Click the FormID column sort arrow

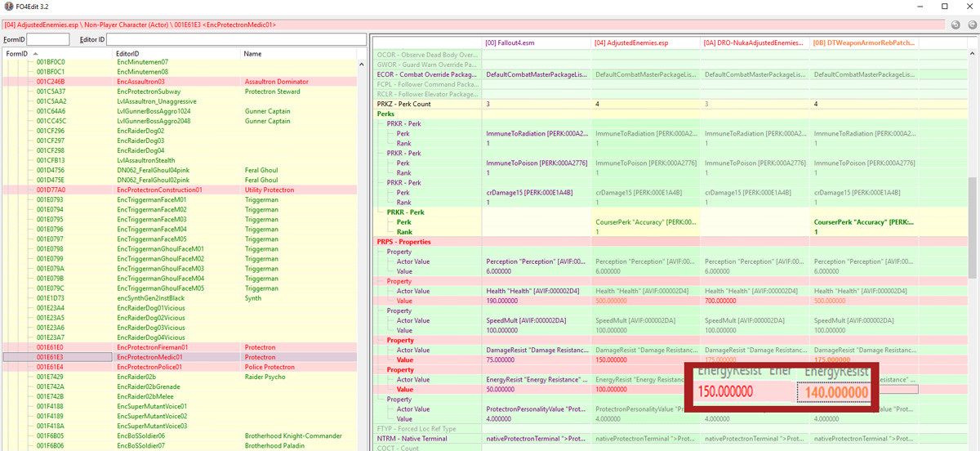click(x=35, y=54)
